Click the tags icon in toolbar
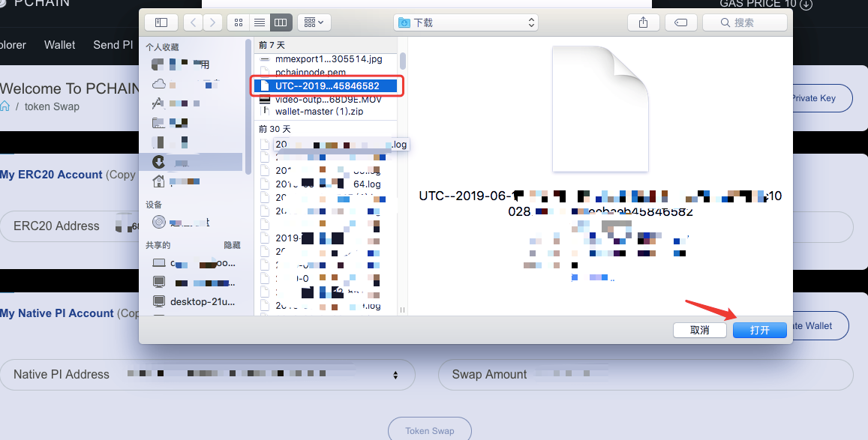Screen dimensions: 868x440 pos(681,22)
